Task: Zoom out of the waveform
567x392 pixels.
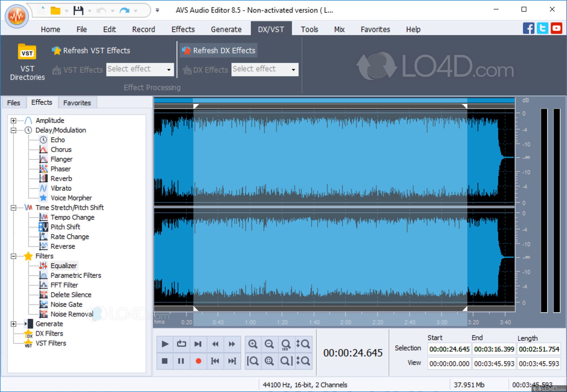Action: (269, 344)
